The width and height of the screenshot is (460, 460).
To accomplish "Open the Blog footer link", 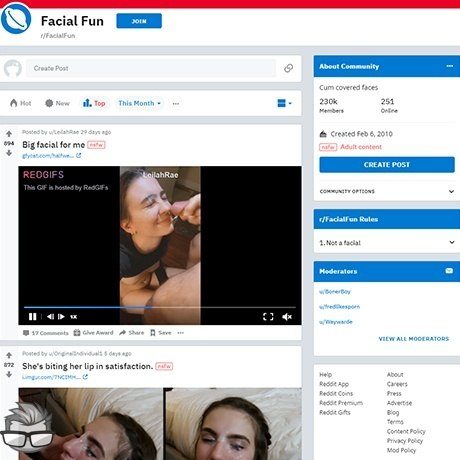I will pos(393,412).
